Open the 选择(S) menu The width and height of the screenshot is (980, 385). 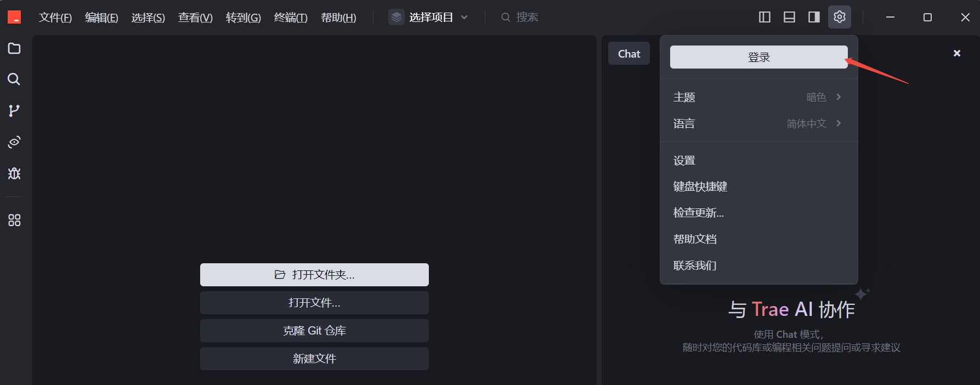point(148,18)
